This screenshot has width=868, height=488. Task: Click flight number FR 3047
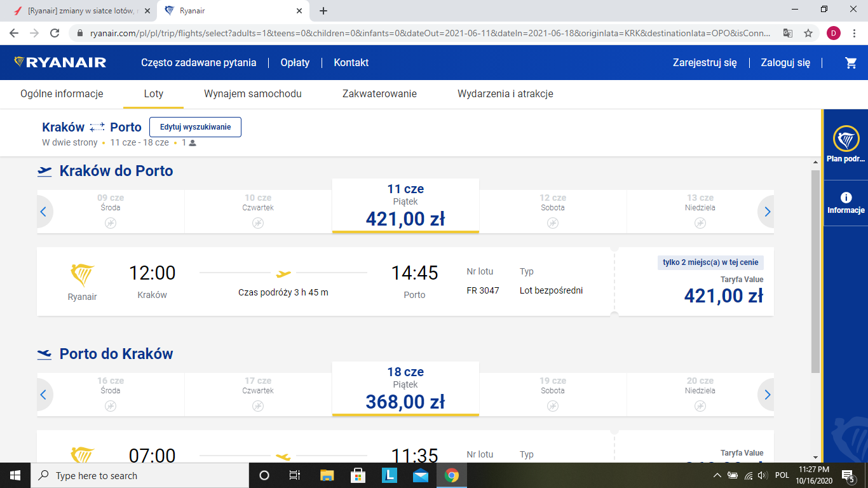(483, 290)
